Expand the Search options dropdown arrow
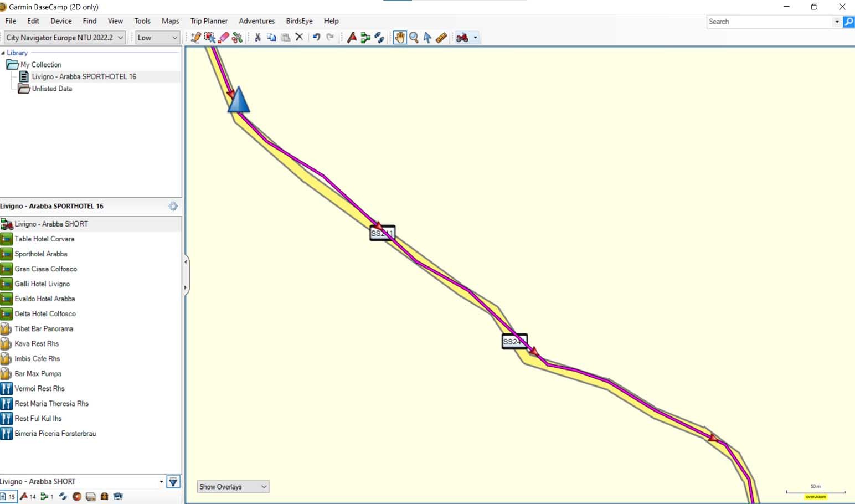 837,22
